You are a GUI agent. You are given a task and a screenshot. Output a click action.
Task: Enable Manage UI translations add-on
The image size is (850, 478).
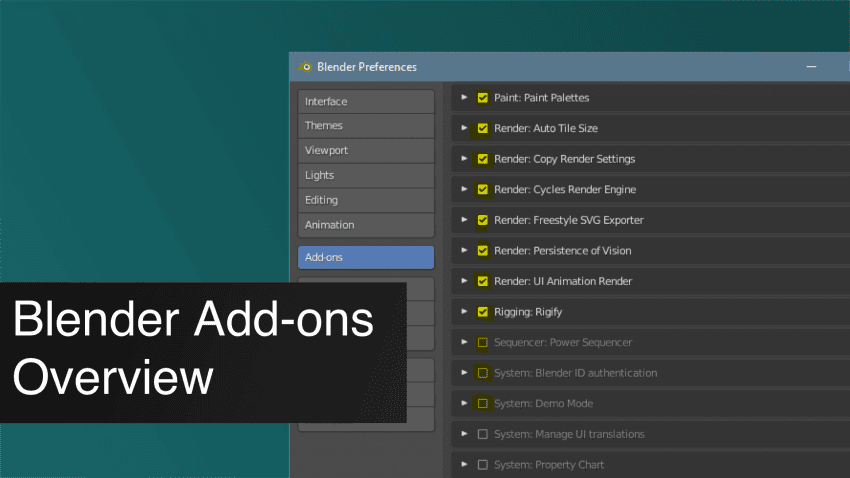point(482,434)
